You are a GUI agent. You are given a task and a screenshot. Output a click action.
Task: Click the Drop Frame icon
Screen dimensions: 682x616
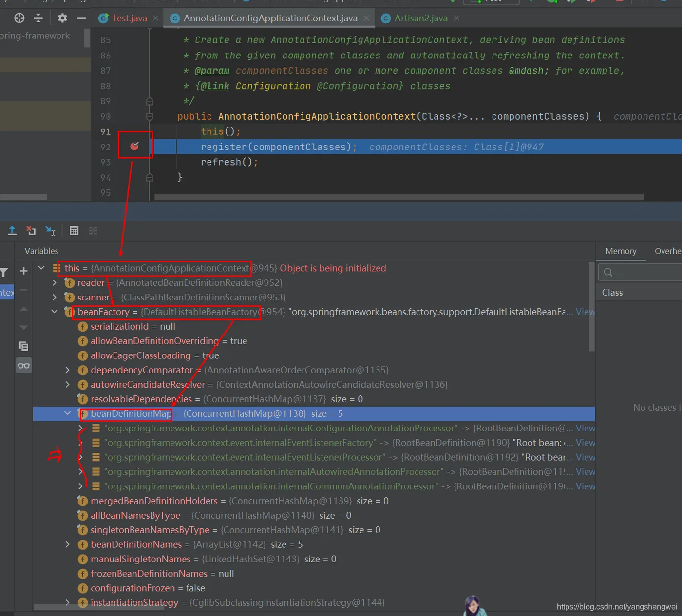tap(31, 231)
